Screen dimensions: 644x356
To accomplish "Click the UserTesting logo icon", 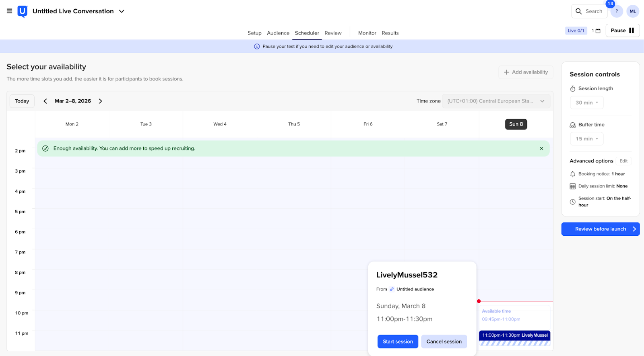I will coord(23,11).
